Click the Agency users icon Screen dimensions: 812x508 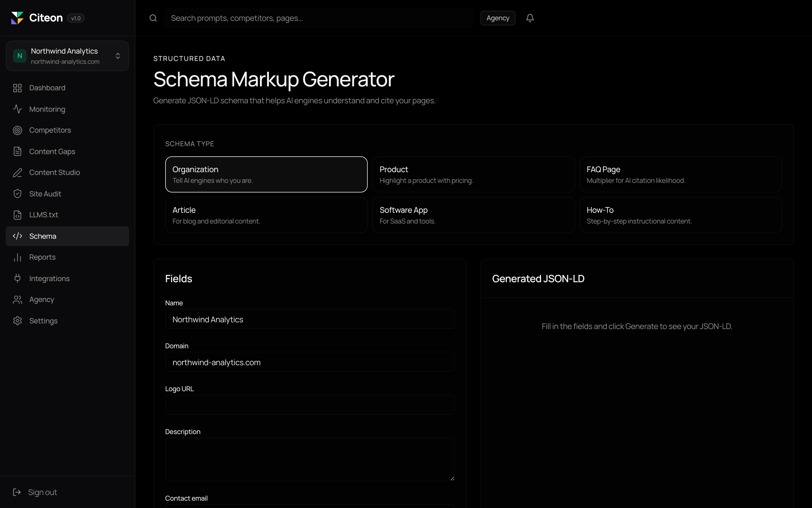(x=17, y=300)
